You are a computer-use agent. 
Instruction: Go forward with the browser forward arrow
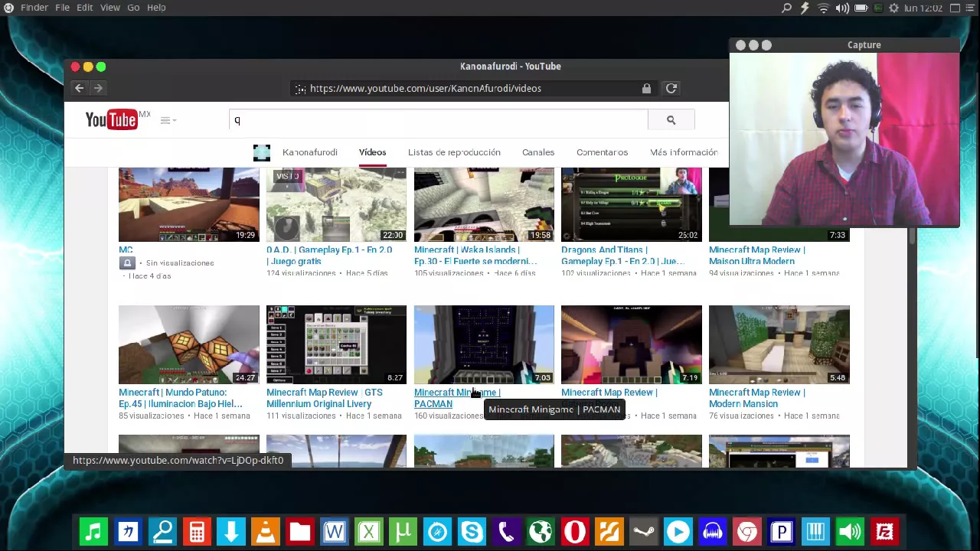(98, 89)
